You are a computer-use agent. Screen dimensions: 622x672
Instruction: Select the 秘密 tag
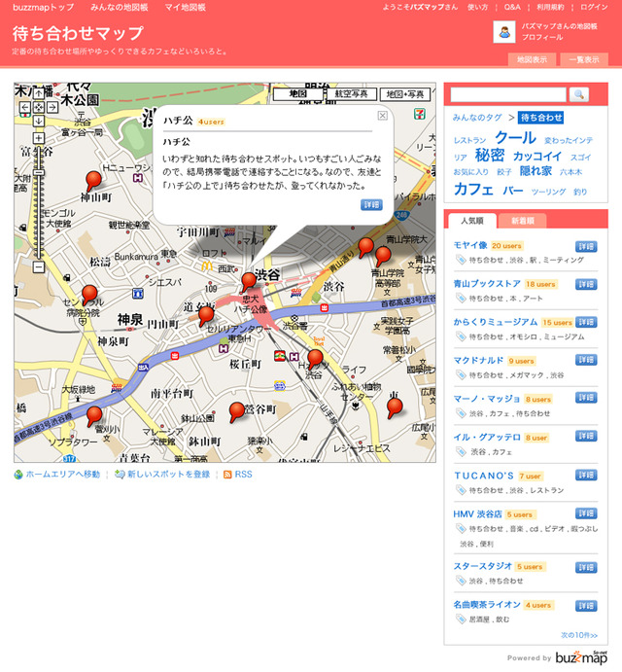tap(490, 156)
